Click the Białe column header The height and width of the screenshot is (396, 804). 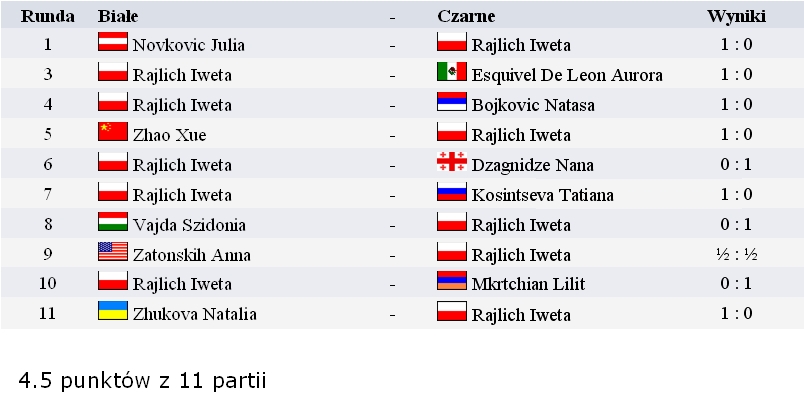(x=118, y=16)
